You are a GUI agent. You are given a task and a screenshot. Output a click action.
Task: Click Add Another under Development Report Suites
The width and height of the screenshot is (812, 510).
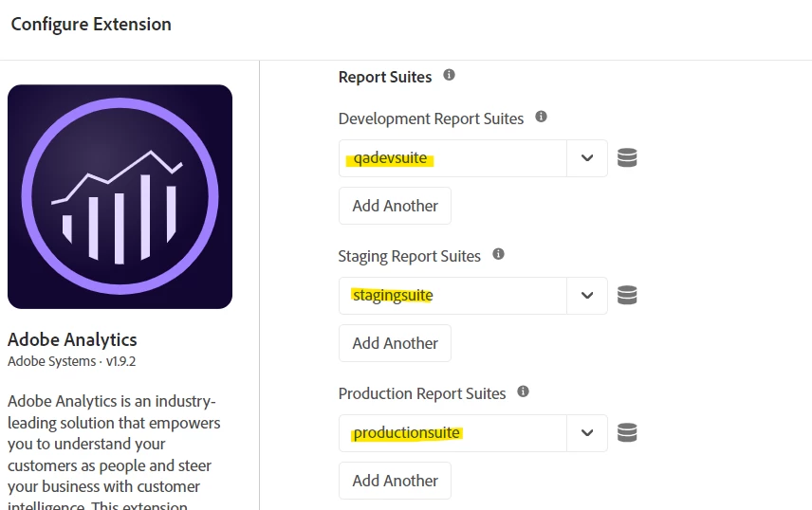click(x=395, y=206)
